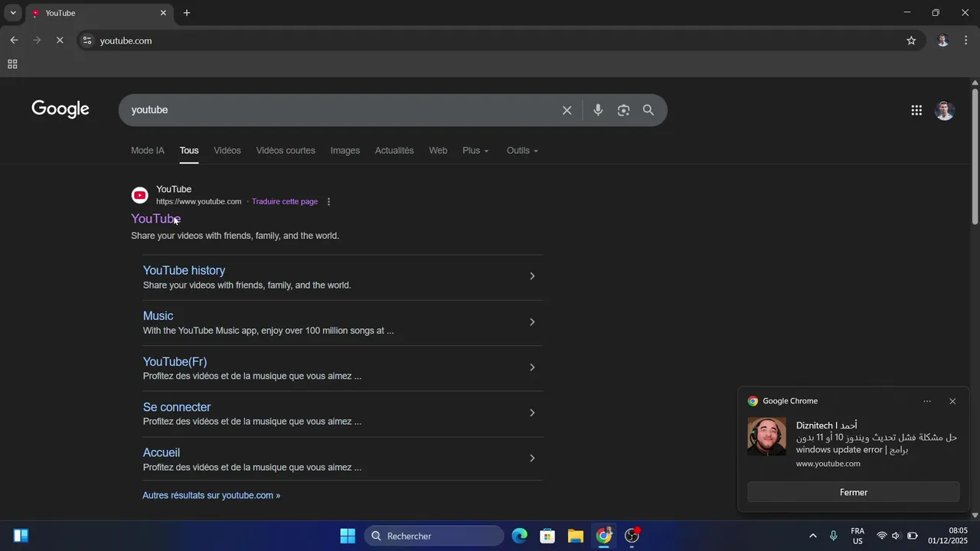Expand the Outils dropdown

coord(522,151)
